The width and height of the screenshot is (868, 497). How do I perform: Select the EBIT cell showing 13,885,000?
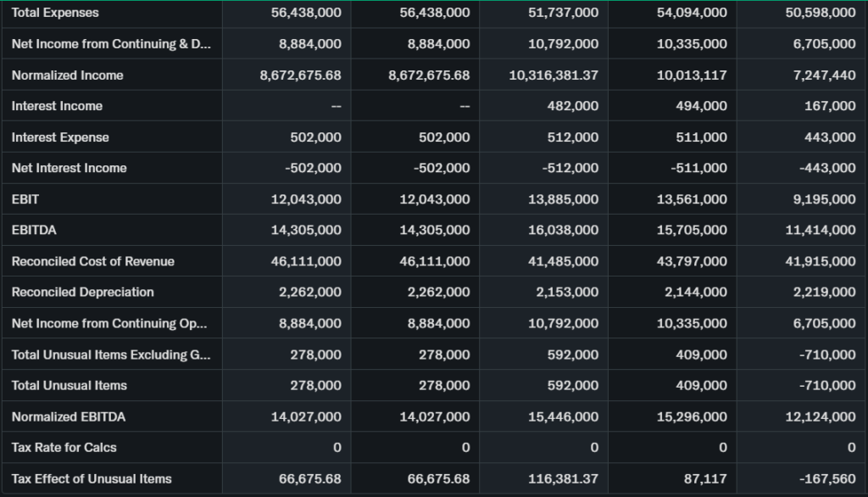pos(565,199)
